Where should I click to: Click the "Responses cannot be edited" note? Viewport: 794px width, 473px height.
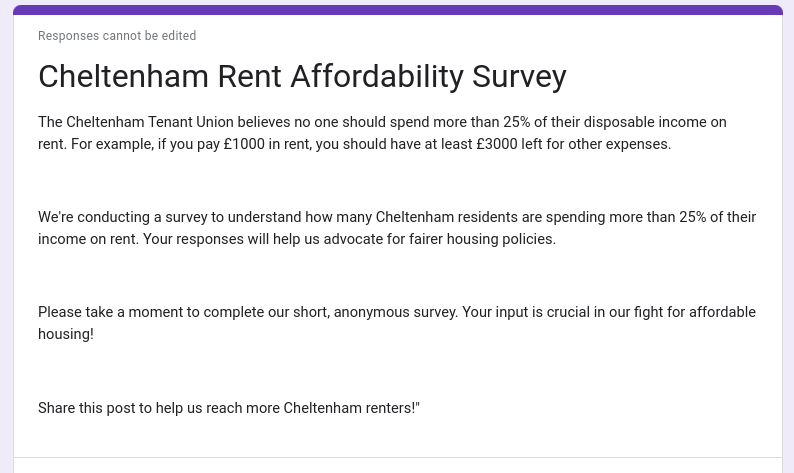coord(117,36)
